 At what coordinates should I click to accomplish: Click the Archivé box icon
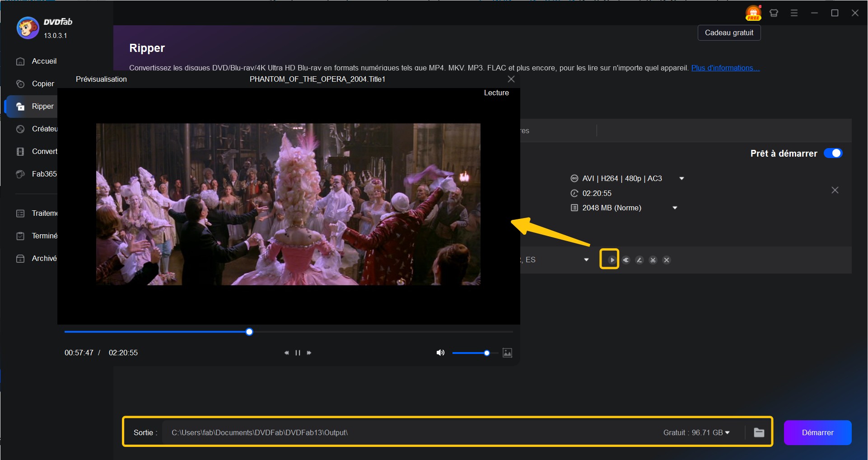[20, 259]
